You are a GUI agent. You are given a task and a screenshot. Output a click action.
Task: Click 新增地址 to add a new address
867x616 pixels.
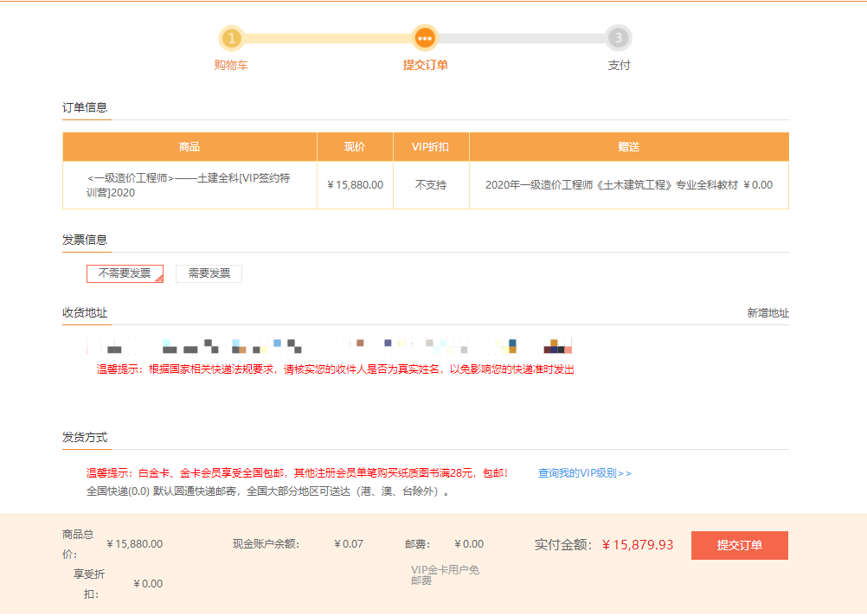(x=769, y=313)
